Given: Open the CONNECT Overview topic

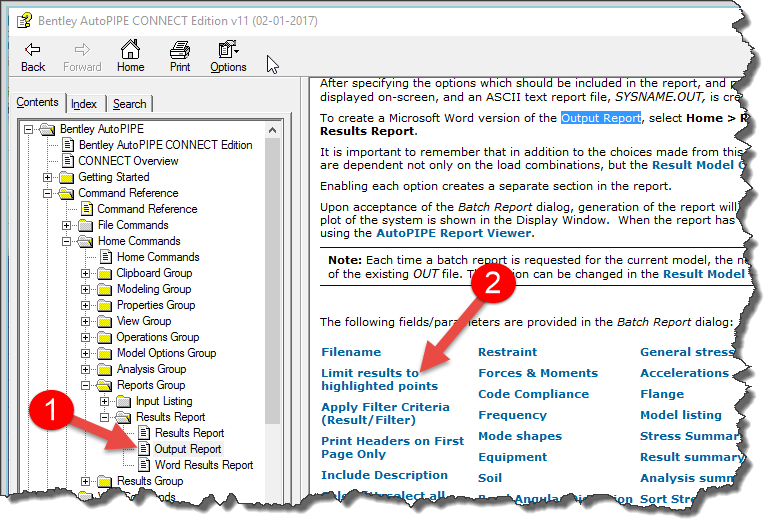Looking at the screenshot, I should pos(128,161).
